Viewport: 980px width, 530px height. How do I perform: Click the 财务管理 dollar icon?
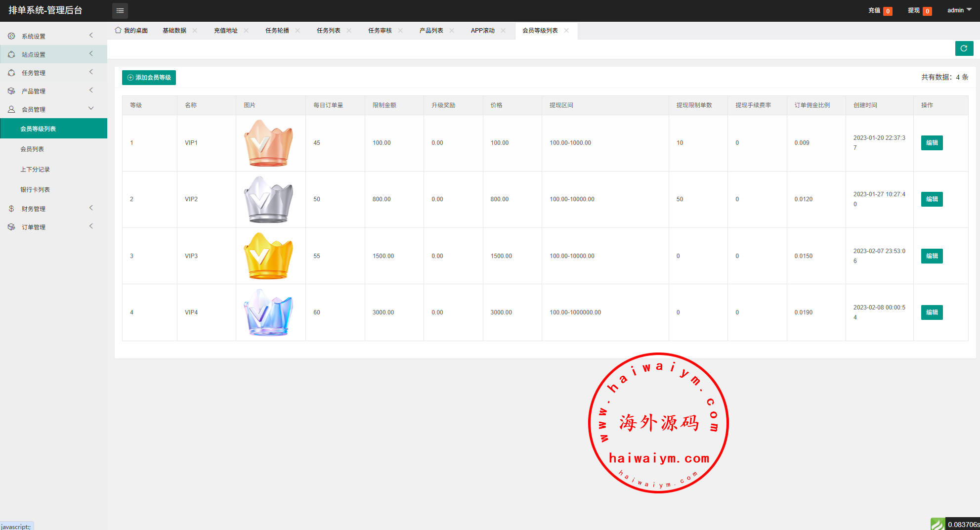click(11, 209)
